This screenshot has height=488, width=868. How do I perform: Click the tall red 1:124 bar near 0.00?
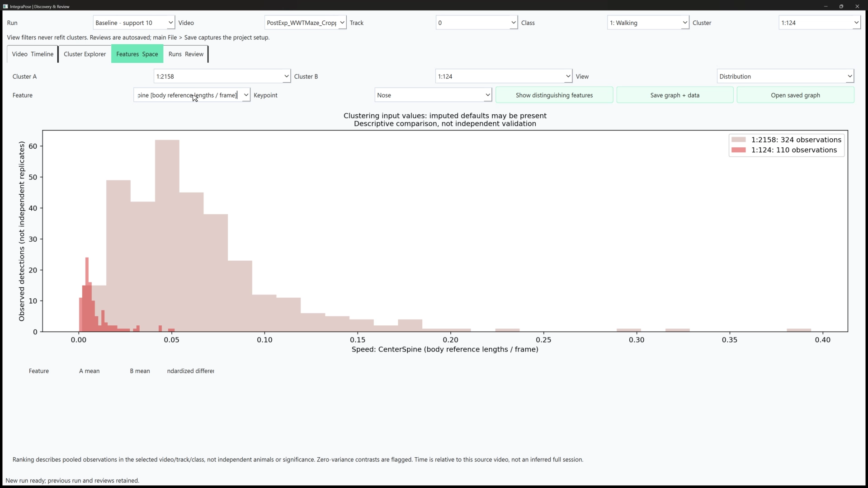(x=87, y=295)
